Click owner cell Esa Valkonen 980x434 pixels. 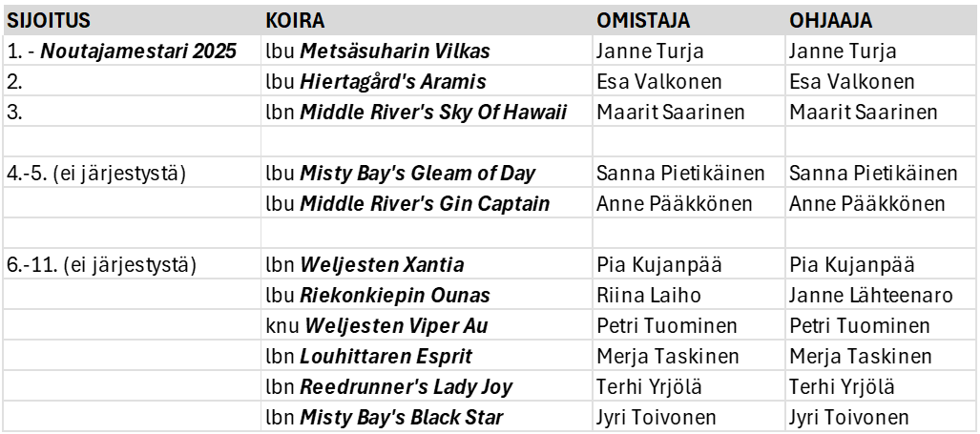(688, 81)
